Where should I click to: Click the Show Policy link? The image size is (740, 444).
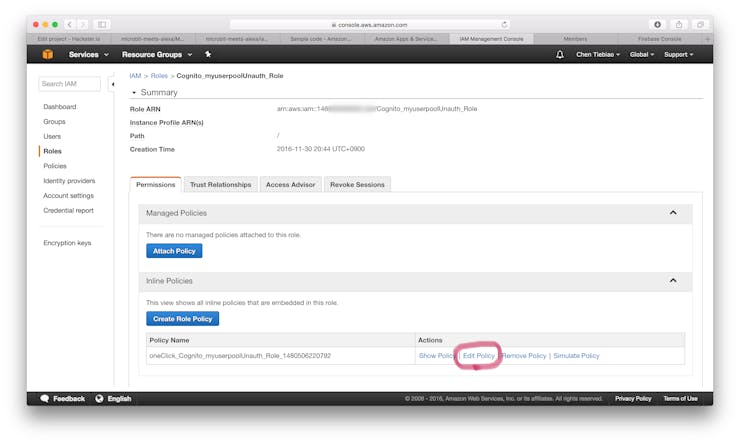coord(437,356)
